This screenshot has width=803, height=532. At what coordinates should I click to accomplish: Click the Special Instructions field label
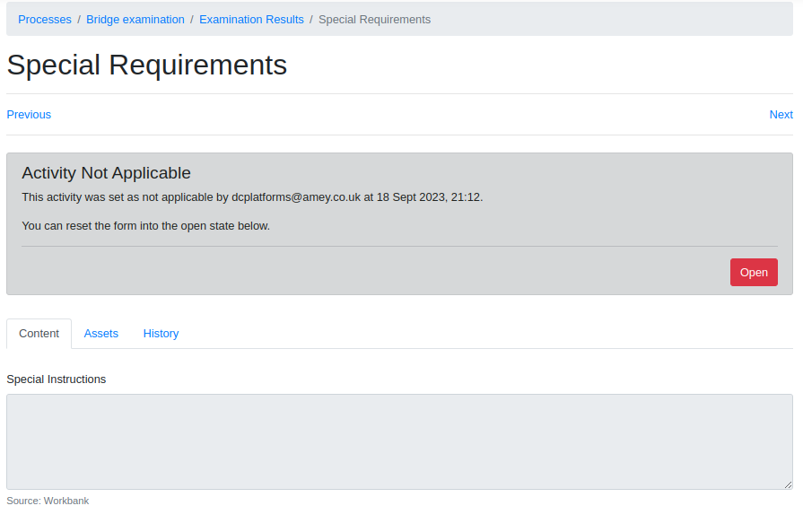click(x=57, y=379)
